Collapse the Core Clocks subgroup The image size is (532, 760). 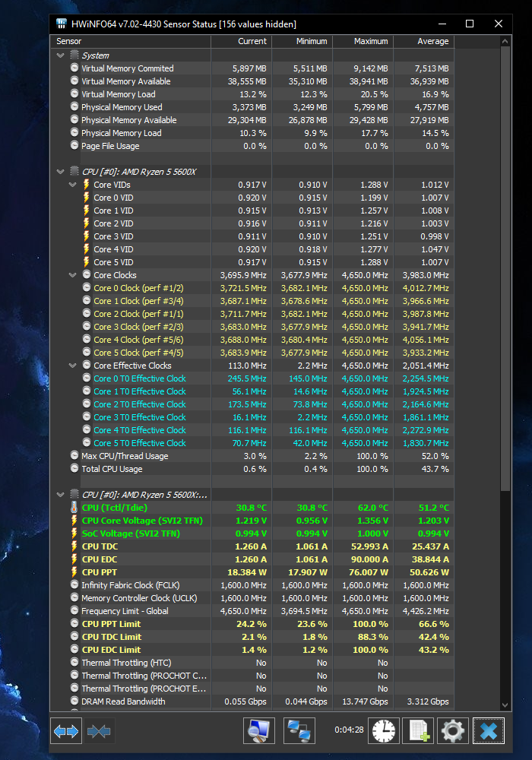tap(73, 275)
